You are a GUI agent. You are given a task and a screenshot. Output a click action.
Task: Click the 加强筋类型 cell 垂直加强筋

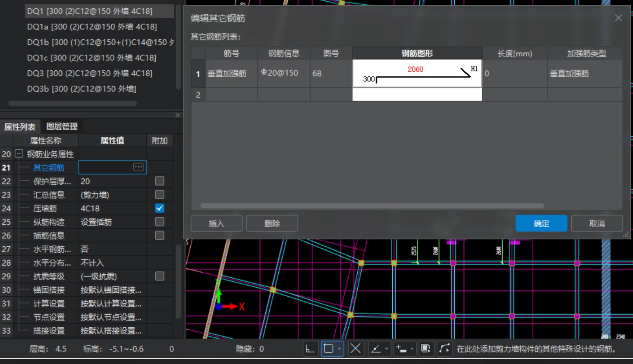click(x=585, y=74)
